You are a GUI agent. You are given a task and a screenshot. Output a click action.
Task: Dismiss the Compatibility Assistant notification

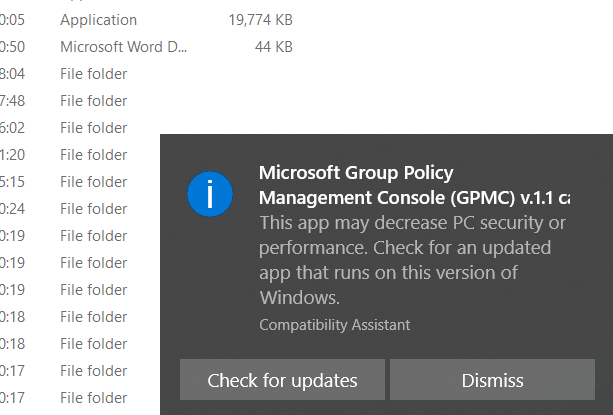[493, 380]
